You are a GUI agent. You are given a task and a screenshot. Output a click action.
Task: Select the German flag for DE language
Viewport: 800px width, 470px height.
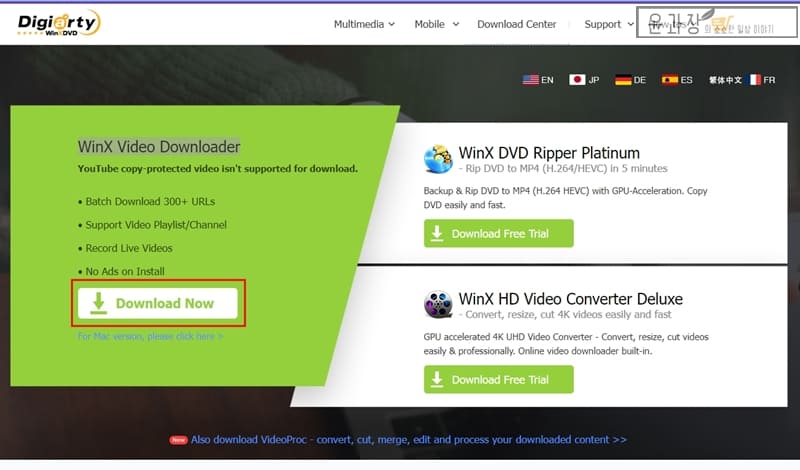tap(623, 80)
